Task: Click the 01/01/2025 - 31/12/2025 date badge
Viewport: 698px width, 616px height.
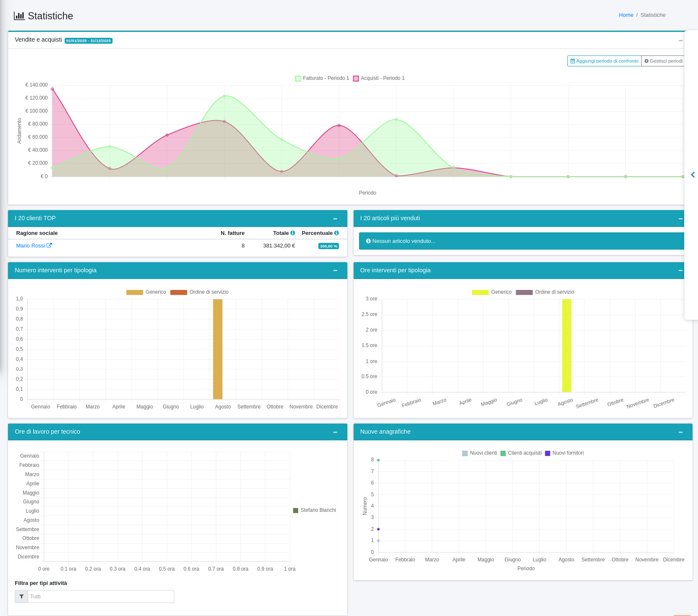Action: 89,41
